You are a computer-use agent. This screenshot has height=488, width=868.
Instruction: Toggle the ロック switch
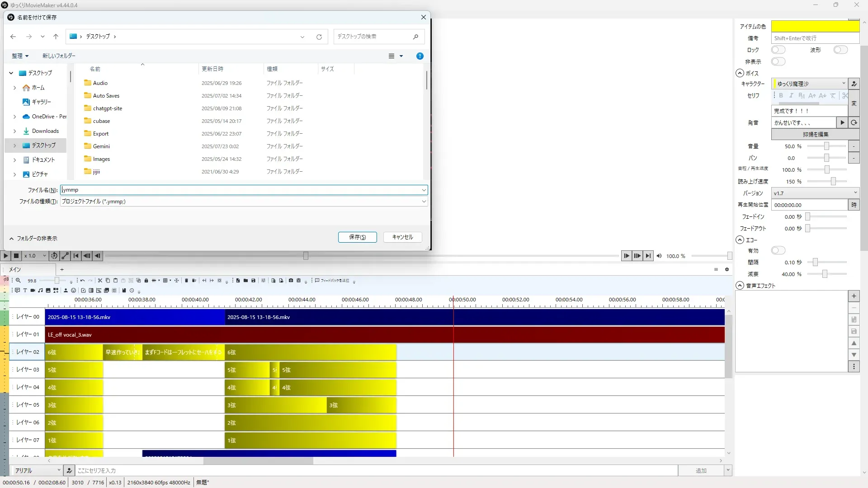pyautogui.click(x=778, y=50)
